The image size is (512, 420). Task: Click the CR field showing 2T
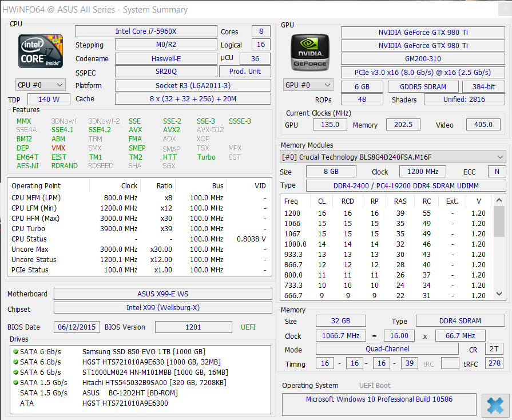click(494, 349)
